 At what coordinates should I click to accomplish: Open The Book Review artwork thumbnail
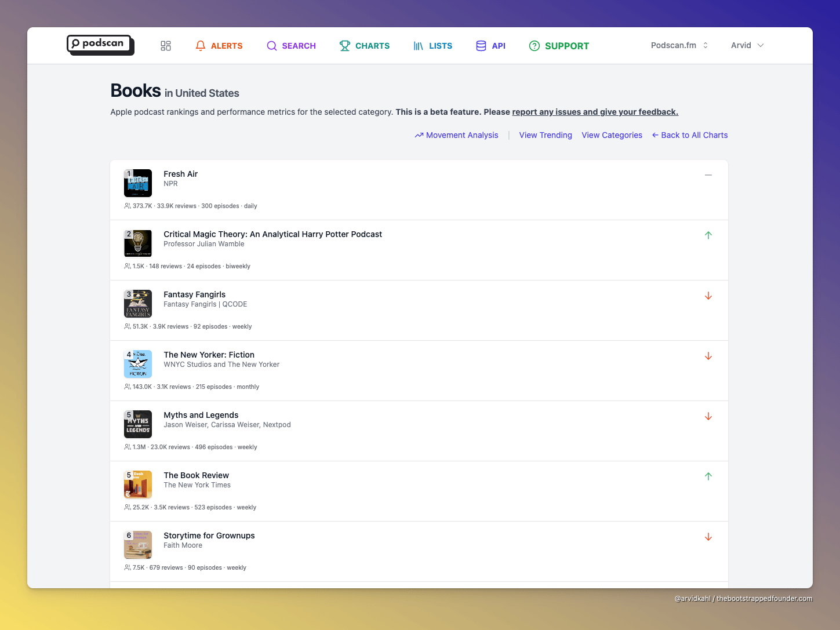click(x=138, y=485)
